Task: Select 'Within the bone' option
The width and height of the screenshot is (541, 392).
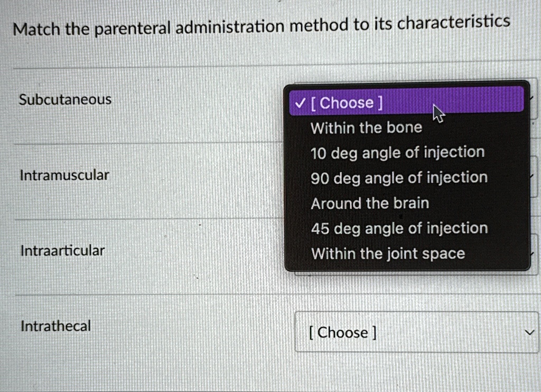Action: point(366,127)
